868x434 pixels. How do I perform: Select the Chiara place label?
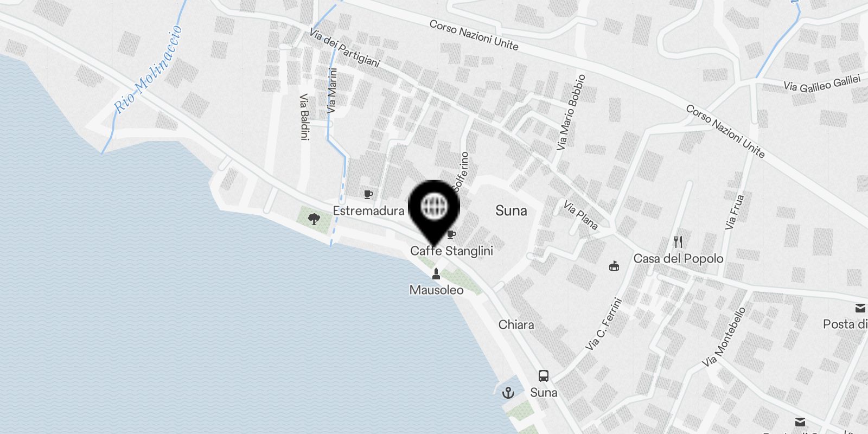tap(516, 325)
